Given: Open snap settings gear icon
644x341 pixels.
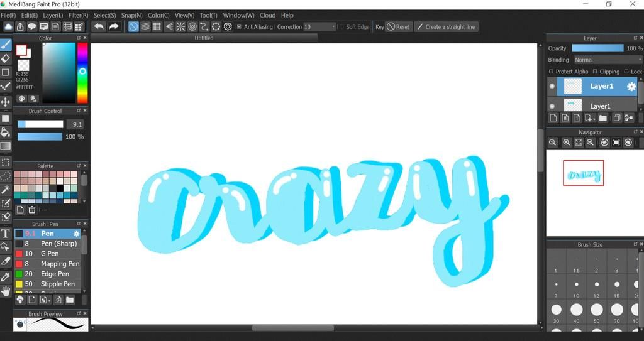Looking at the screenshot, I should (228, 26).
